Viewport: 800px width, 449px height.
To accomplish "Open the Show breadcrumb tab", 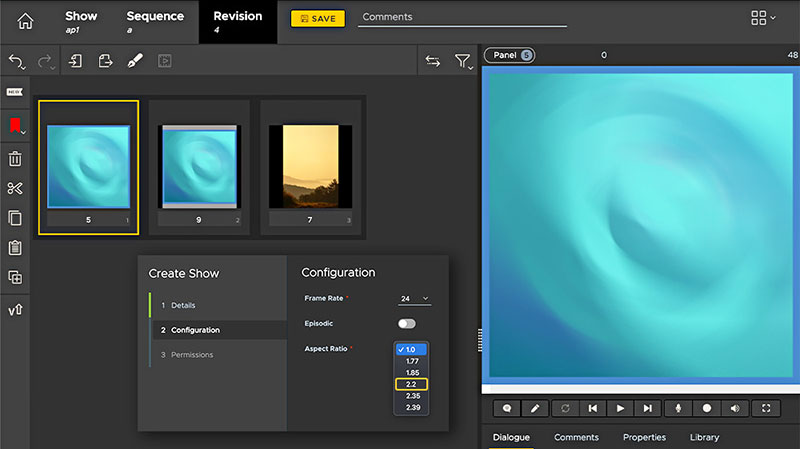I will (81, 21).
